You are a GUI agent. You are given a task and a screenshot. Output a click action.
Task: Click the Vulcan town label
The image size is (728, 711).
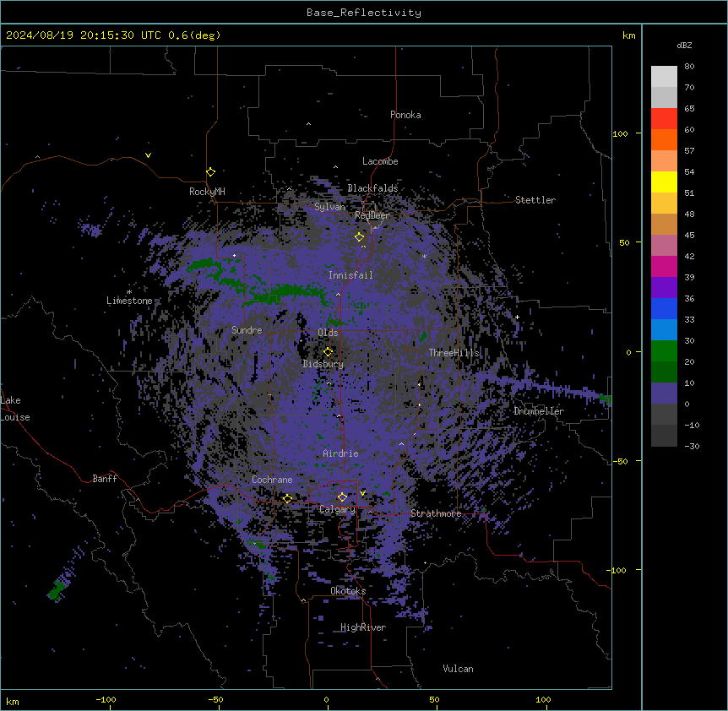point(458,669)
